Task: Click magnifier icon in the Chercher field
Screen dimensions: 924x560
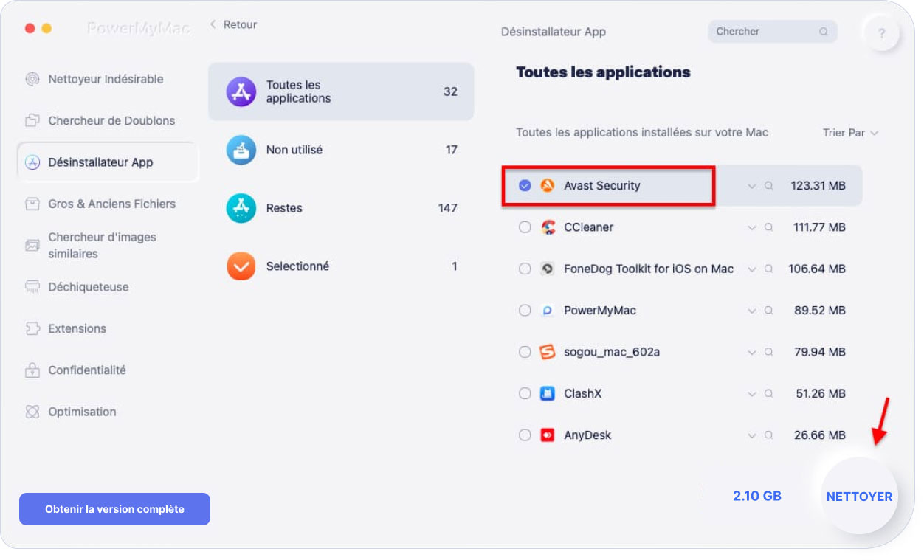Action: point(824,32)
